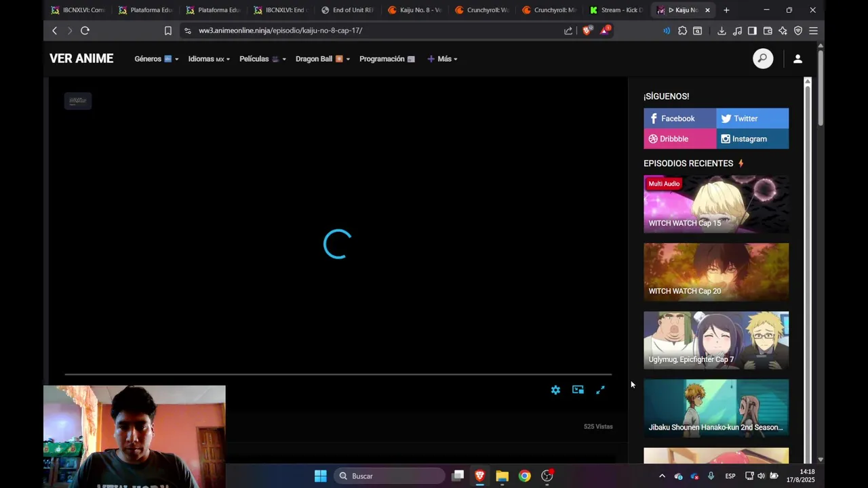This screenshot has height=488, width=868.
Task: Open Brave Wallet
Action: point(768,30)
